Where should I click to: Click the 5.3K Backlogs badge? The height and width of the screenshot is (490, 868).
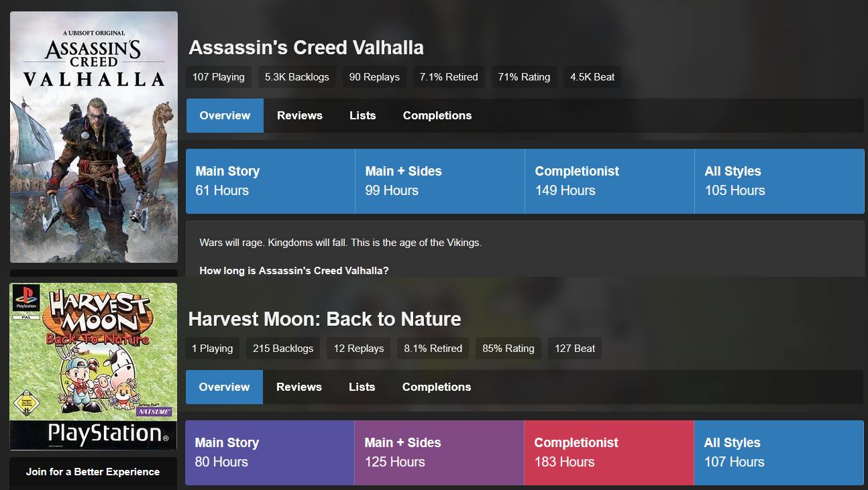coord(297,77)
